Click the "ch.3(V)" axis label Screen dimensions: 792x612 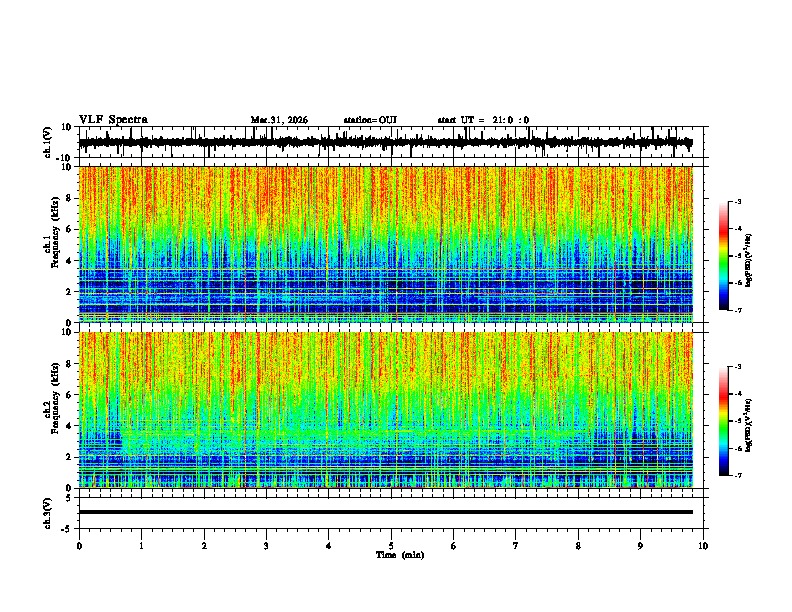(48, 513)
